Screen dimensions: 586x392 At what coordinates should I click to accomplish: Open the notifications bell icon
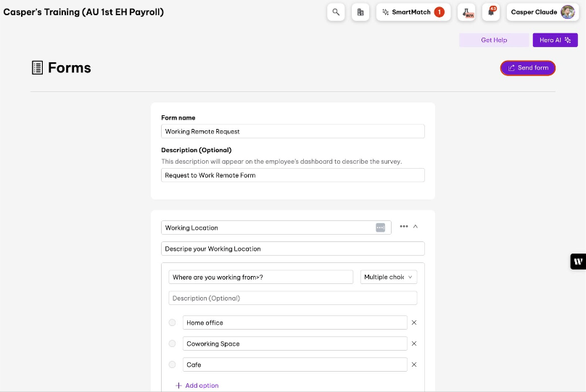tap(491, 12)
